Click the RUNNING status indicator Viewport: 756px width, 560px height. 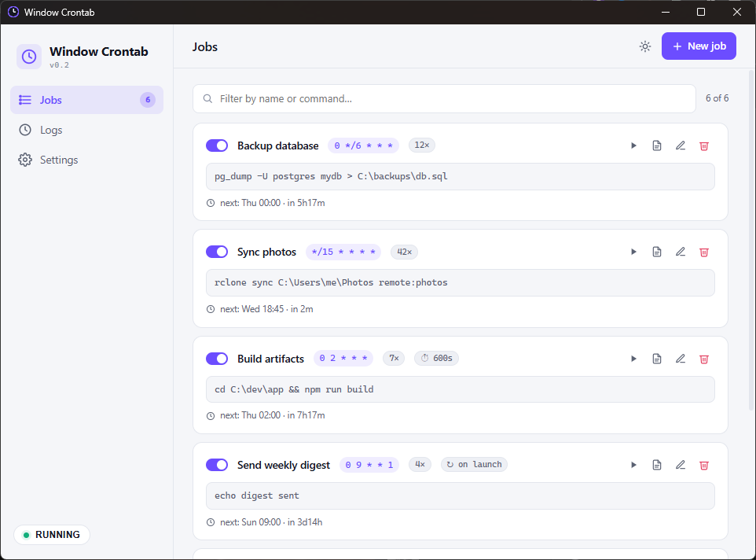pyautogui.click(x=52, y=534)
